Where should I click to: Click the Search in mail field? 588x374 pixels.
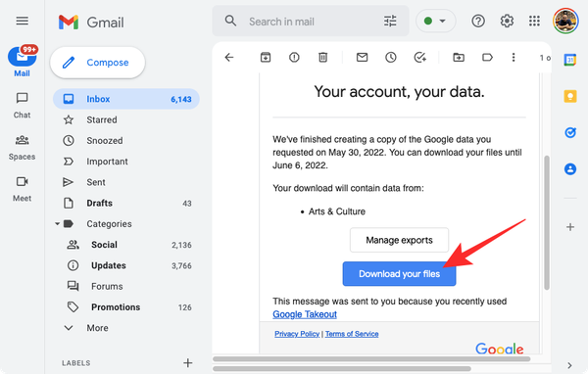coord(311,22)
